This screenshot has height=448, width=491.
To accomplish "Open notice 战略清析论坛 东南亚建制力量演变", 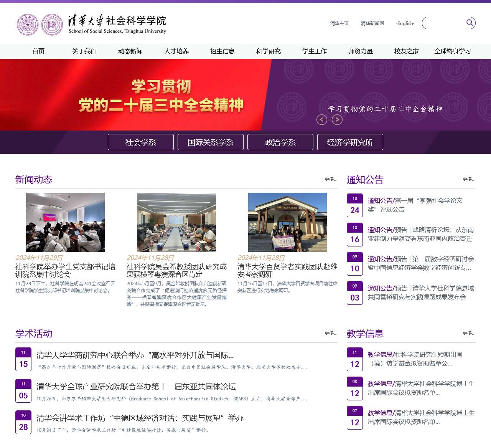I will [421, 234].
